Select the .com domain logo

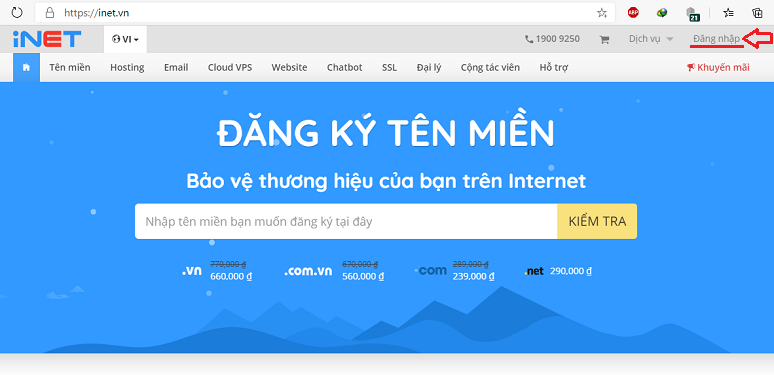(x=430, y=270)
